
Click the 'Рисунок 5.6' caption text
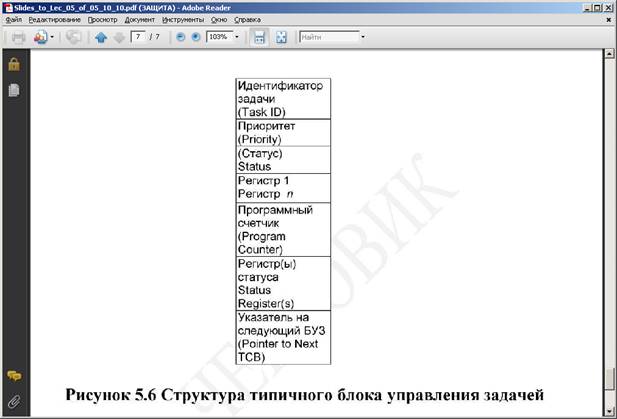pos(111,395)
